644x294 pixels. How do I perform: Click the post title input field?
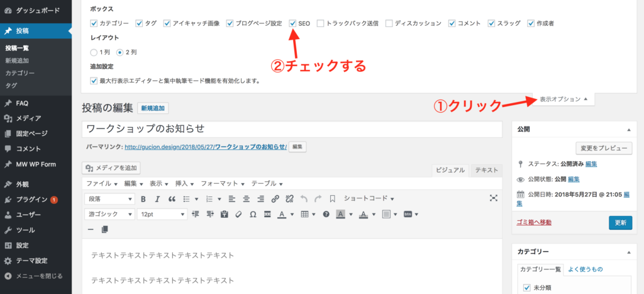(291, 128)
